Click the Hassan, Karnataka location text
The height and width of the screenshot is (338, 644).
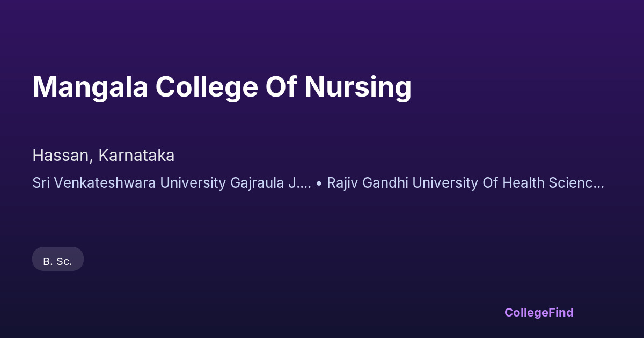103,156
